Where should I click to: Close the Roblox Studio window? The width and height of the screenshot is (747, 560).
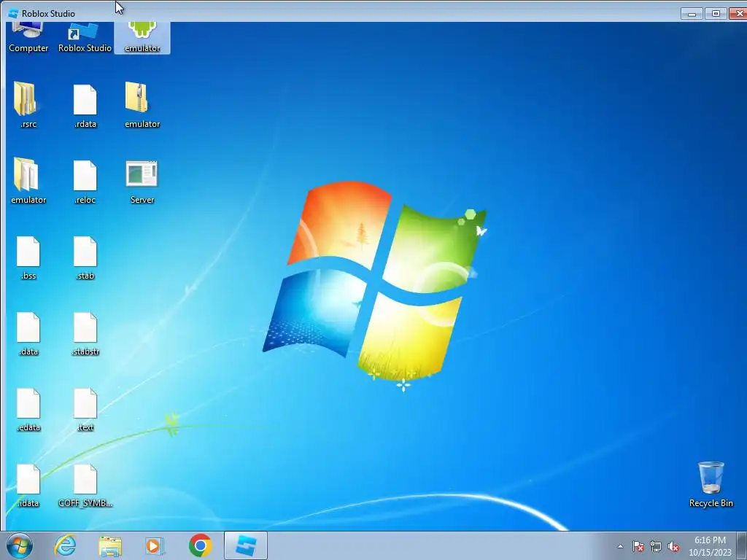(738, 13)
